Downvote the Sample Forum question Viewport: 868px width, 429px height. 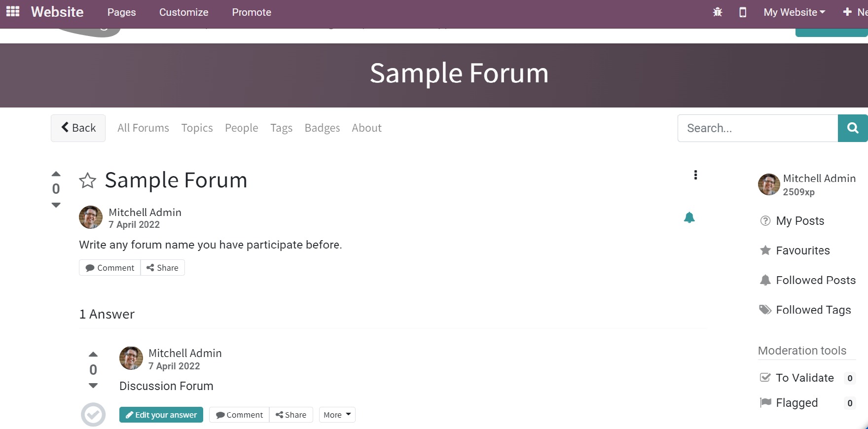56,205
